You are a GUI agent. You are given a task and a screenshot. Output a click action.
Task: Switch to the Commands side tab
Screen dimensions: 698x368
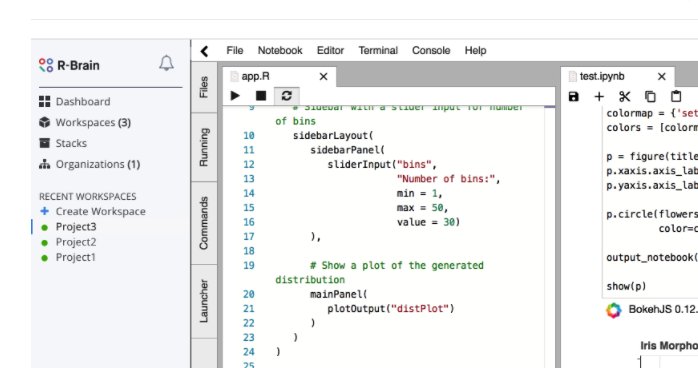click(204, 223)
